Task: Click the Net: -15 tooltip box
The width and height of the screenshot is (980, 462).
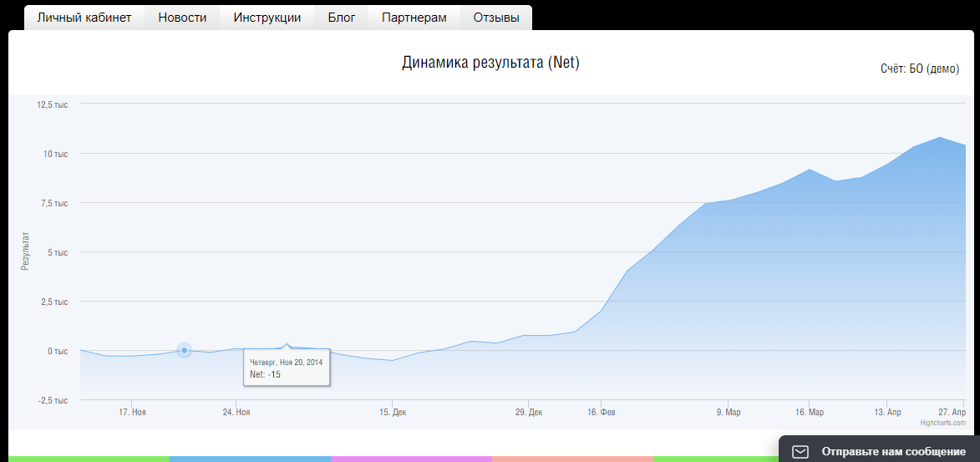Action: [287, 368]
